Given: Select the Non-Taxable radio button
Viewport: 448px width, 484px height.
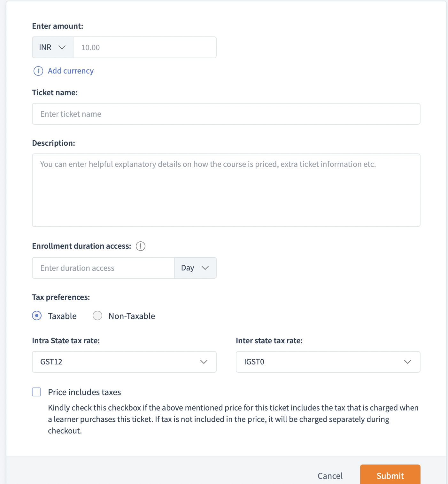Looking at the screenshot, I should click(97, 316).
